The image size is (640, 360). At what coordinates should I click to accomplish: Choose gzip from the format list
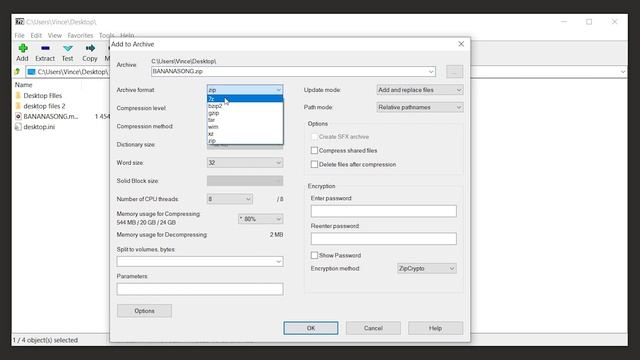pyautogui.click(x=245, y=113)
